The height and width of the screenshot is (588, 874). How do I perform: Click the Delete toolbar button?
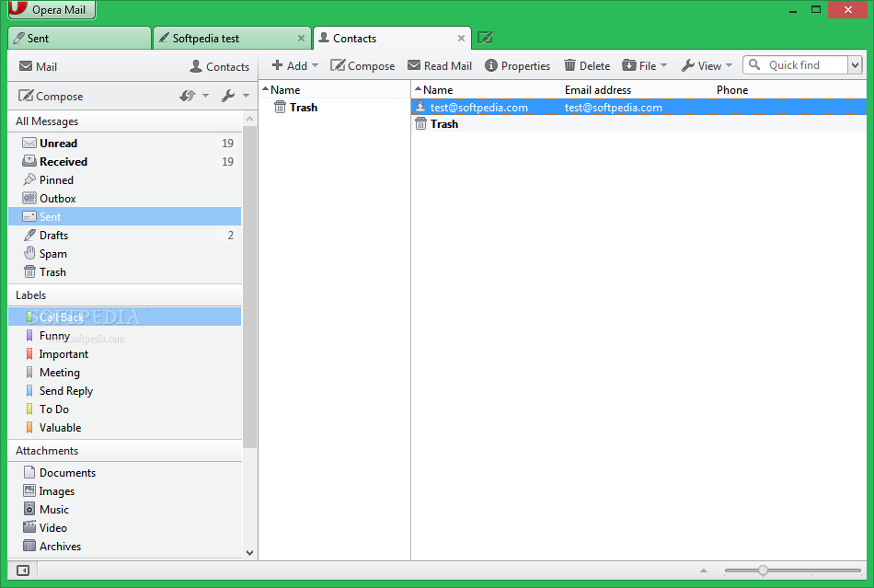[x=587, y=65]
